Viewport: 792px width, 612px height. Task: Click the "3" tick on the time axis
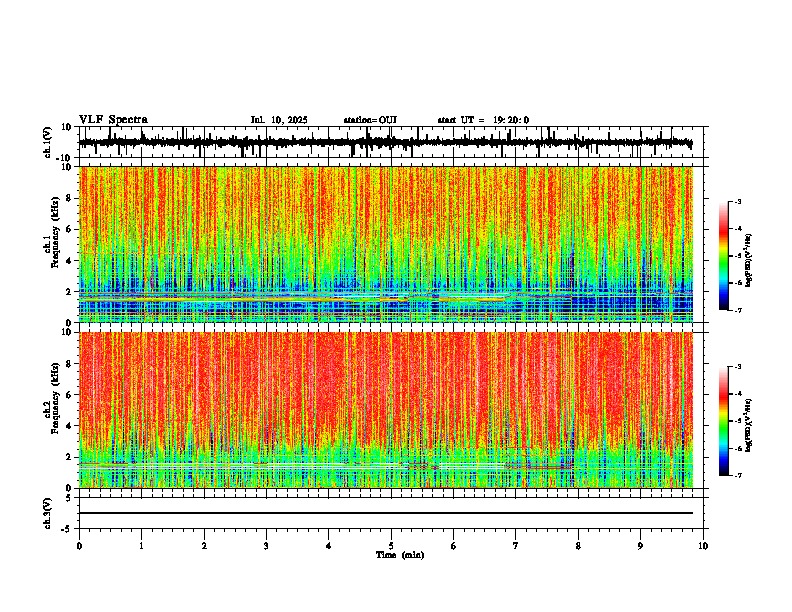(x=266, y=546)
